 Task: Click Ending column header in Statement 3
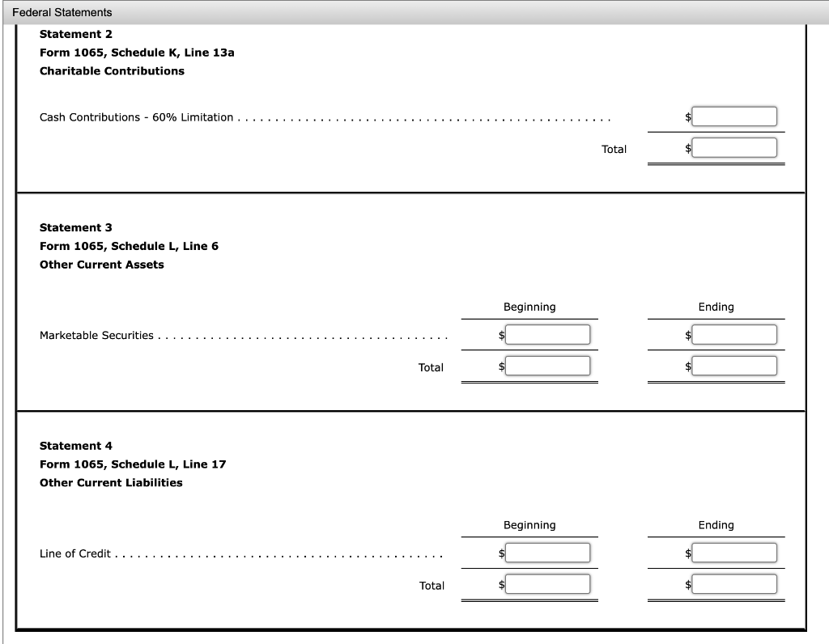(x=716, y=307)
